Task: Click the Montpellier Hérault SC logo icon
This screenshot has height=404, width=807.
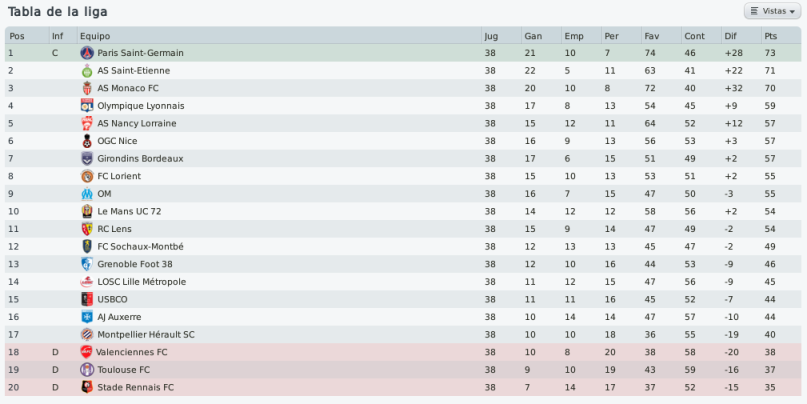Action: [87, 335]
